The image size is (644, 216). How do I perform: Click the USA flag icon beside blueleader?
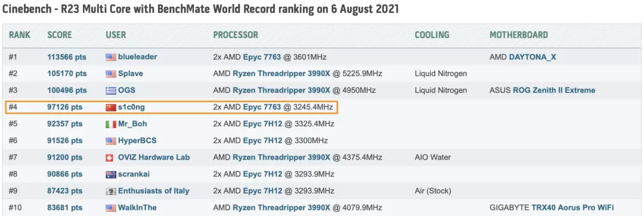[111, 57]
